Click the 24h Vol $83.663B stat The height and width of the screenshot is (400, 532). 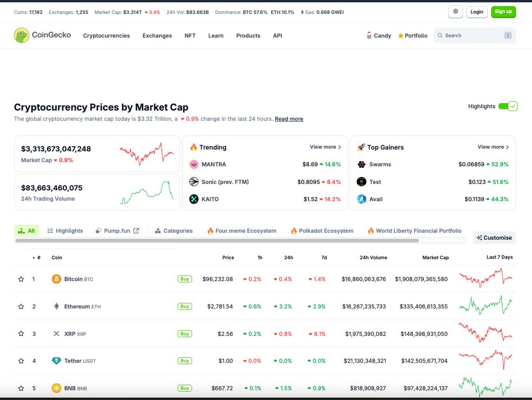click(x=187, y=12)
